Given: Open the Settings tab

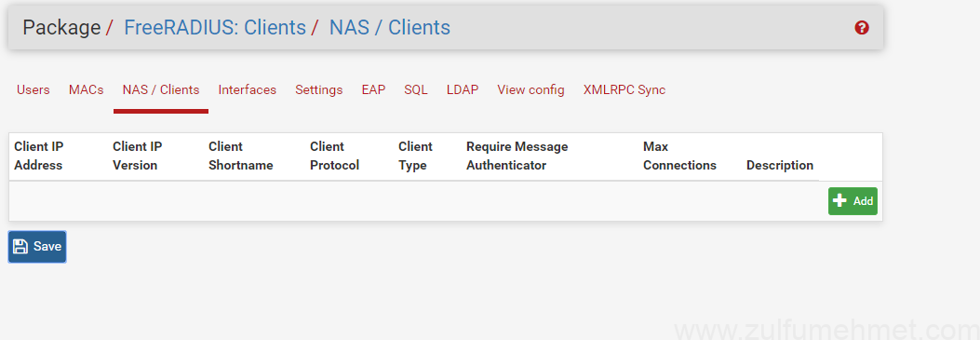Looking at the screenshot, I should pos(318,90).
